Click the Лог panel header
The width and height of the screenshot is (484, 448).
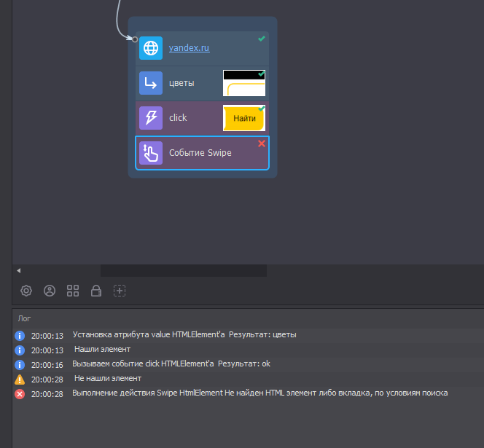click(x=24, y=318)
